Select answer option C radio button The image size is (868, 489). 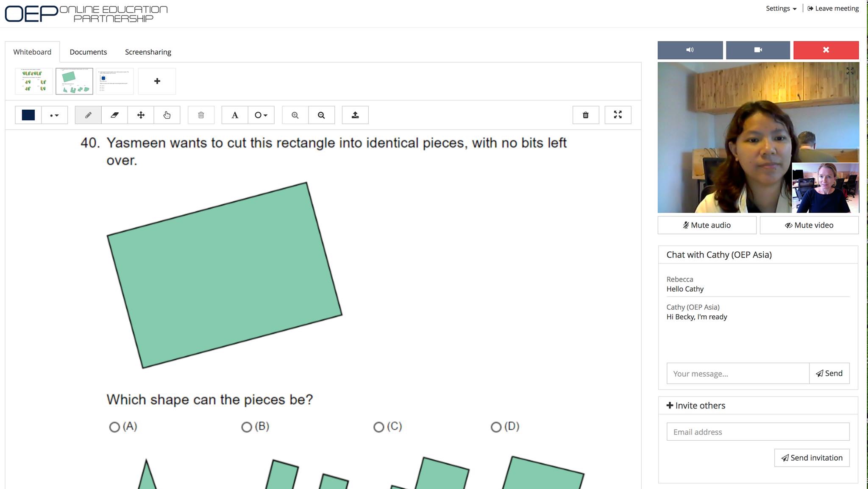(378, 426)
